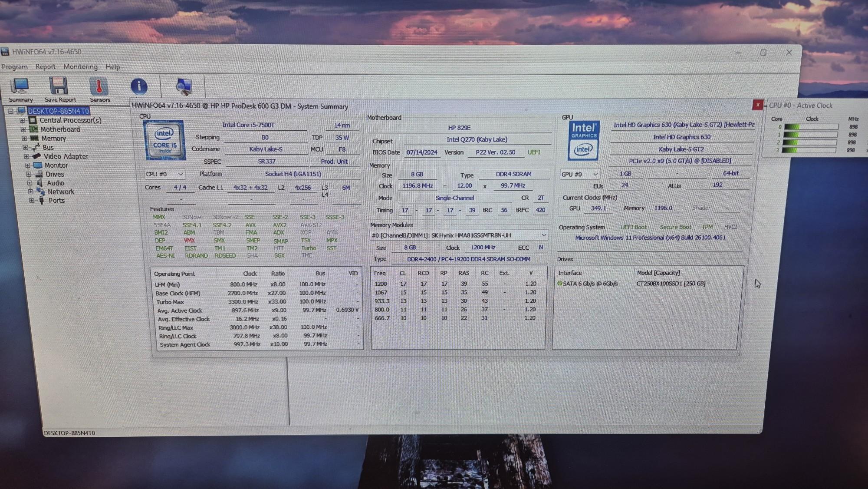Open the GPU #0 selector dropdown
Screen dimensions: 868x489
click(x=580, y=174)
